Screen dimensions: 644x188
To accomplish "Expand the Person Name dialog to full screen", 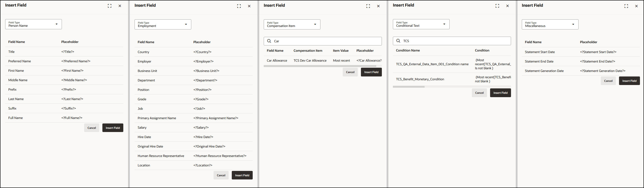I will (x=110, y=6).
